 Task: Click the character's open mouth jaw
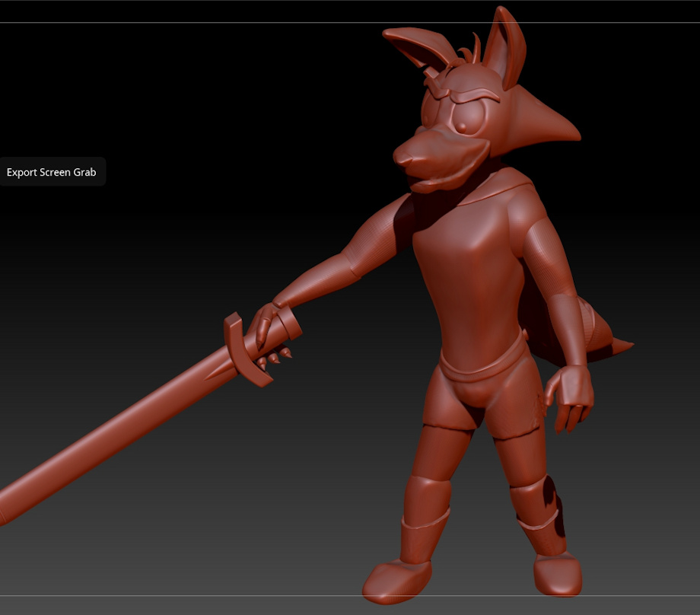click(x=447, y=179)
